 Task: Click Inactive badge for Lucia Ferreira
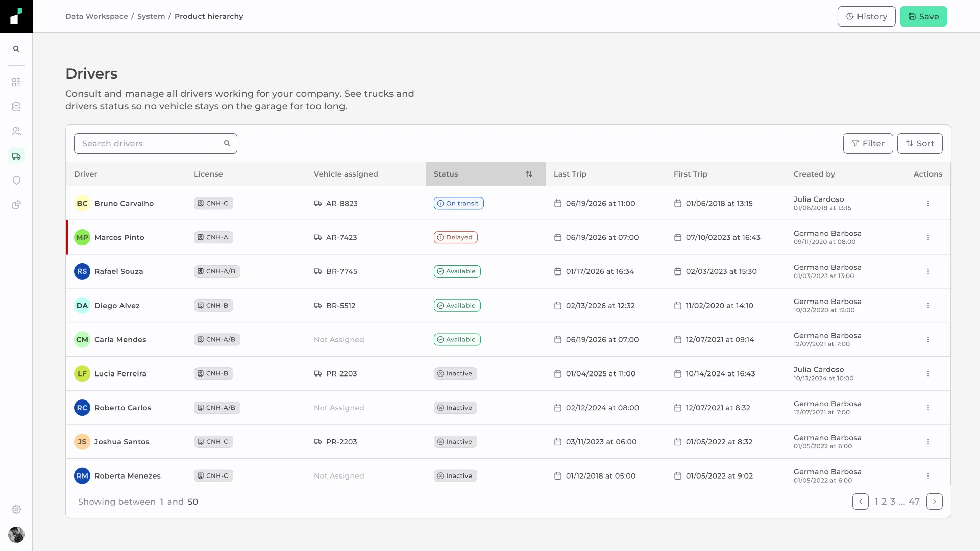click(455, 373)
